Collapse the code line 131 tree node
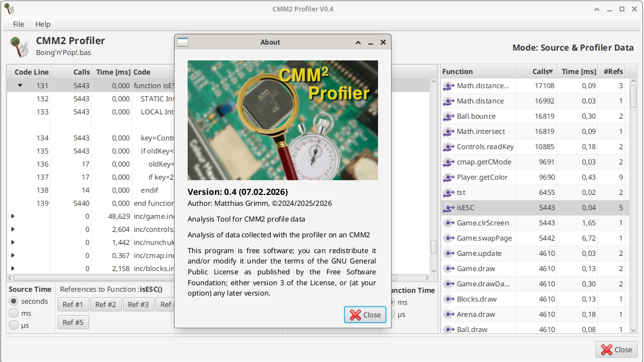The image size is (644, 362). pyautogui.click(x=20, y=85)
